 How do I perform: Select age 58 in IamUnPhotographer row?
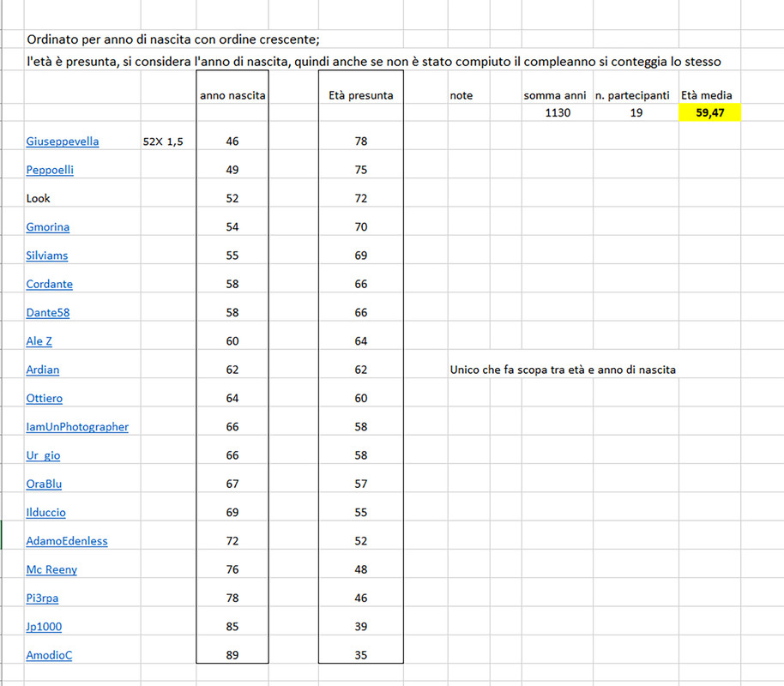coord(361,427)
